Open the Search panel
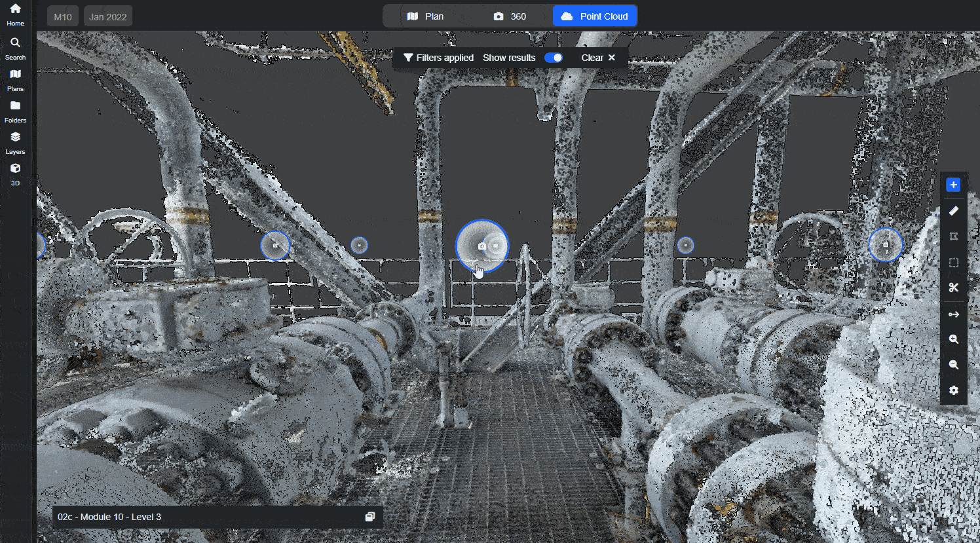 point(15,48)
